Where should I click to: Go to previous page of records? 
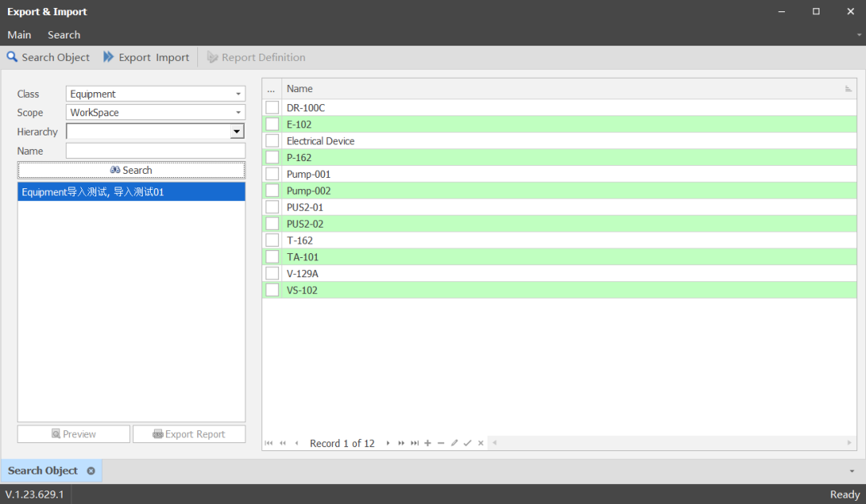pos(283,443)
